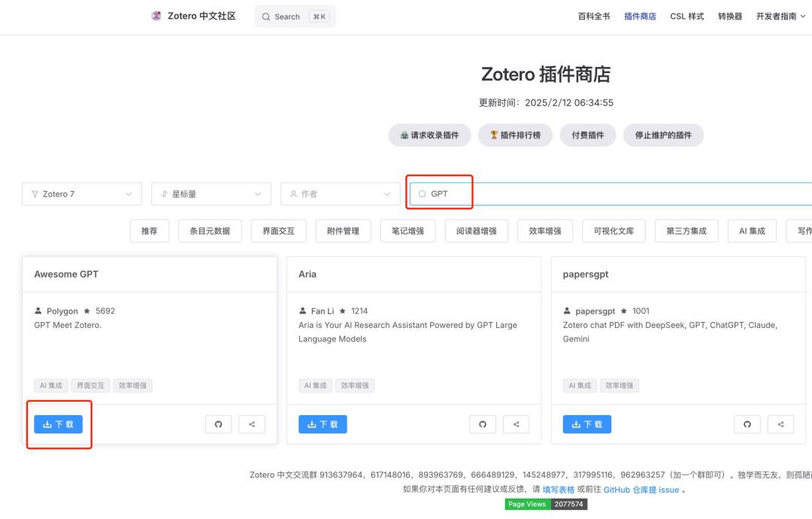Open the 插件排行榜 ranking page
Image resolution: width=812 pixels, height=519 pixels.
click(x=515, y=135)
